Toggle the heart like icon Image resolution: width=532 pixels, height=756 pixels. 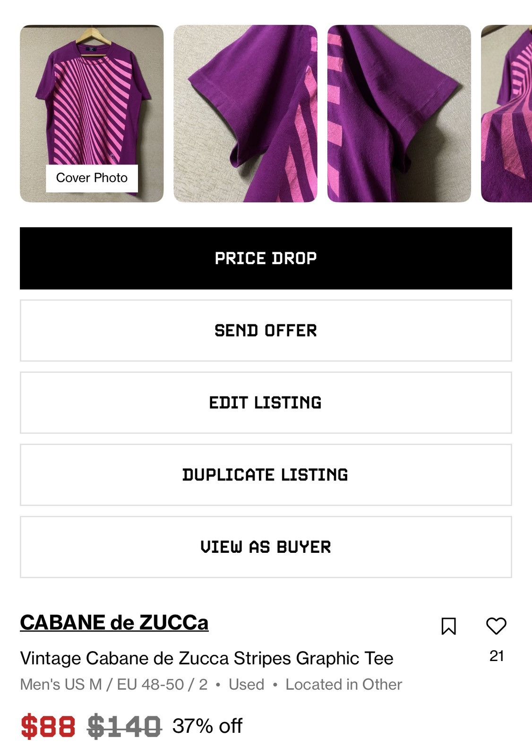[496, 626]
